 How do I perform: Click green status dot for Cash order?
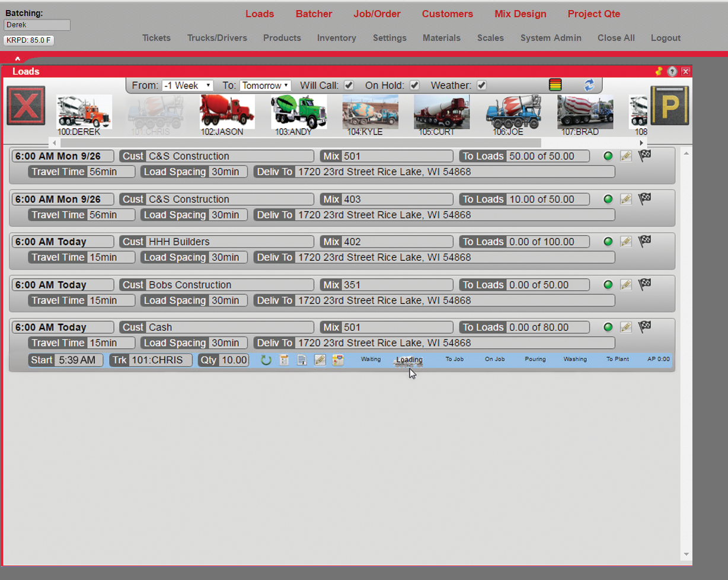click(608, 327)
